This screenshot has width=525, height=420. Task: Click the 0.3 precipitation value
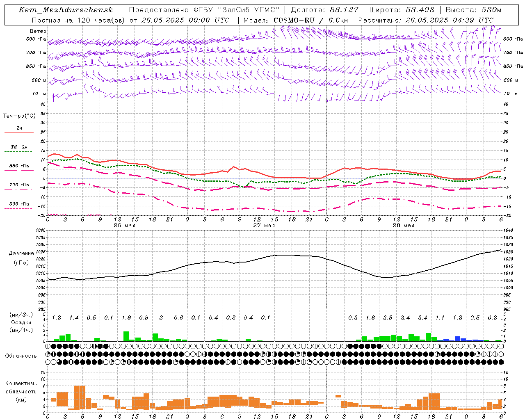pos(493,318)
